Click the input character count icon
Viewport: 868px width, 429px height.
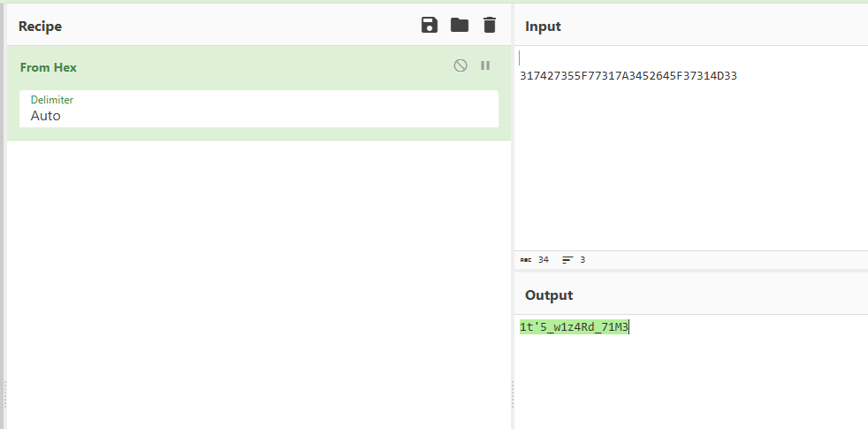click(x=526, y=260)
